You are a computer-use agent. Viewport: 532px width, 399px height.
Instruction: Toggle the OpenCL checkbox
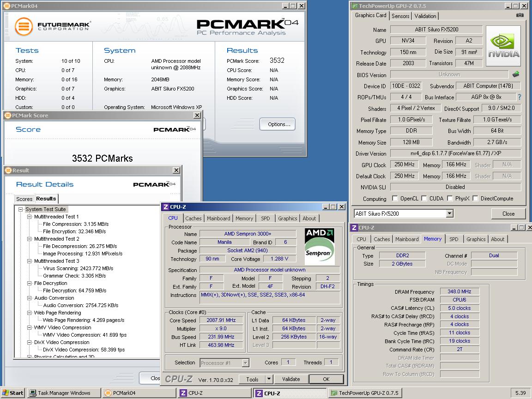click(x=395, y=198)
